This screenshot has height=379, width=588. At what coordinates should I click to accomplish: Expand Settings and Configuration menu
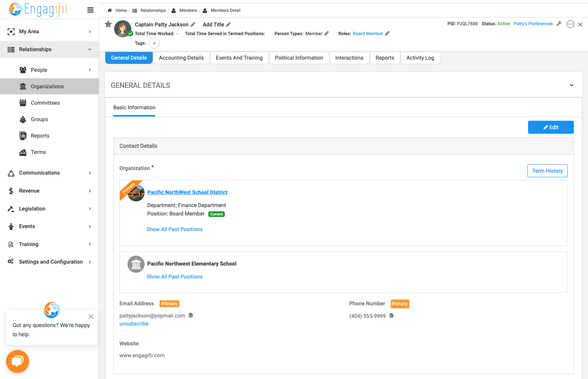click(50, 262)
